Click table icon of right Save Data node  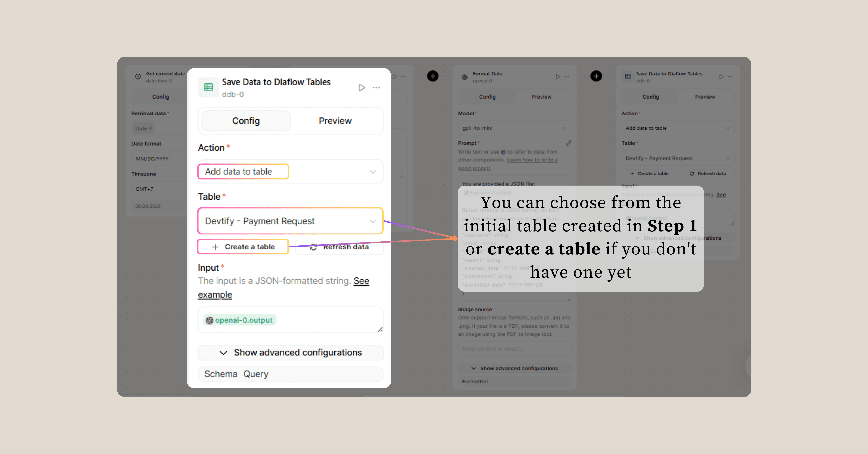click(628, 77)
